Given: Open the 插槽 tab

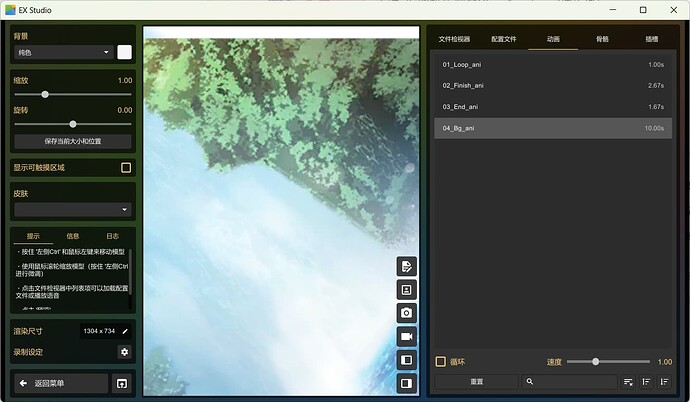Looking at the screenshot, I should (x=652, y=39).
